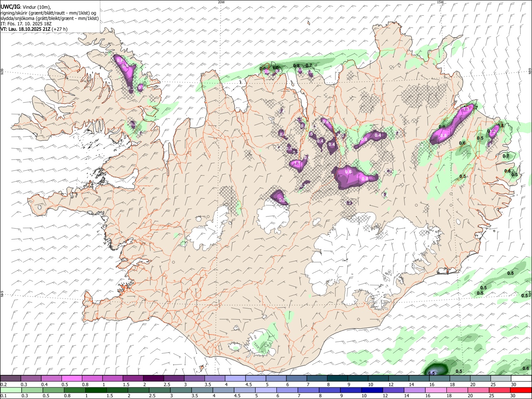Screen dimensions: 532x399
Task: Pick the deep blue 10–12 bottom-row swatch
Action: 371,390
